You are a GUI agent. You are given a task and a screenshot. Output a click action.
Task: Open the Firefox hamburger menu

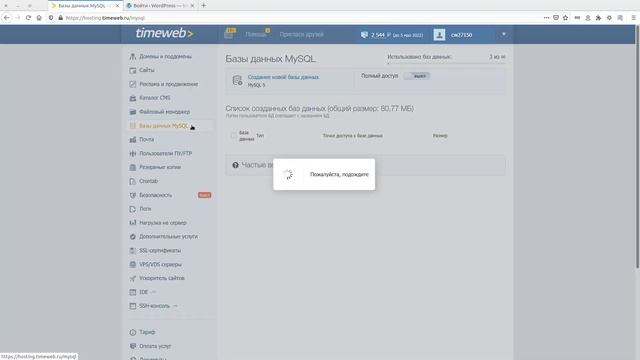pyautogui.click(x=633, y=18)
